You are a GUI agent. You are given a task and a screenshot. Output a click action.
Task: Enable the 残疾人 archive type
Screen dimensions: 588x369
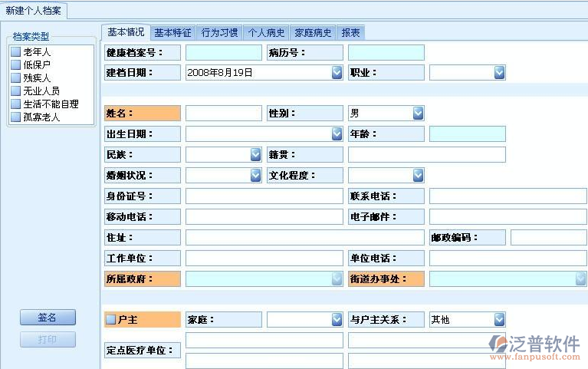tap(15, 78)
